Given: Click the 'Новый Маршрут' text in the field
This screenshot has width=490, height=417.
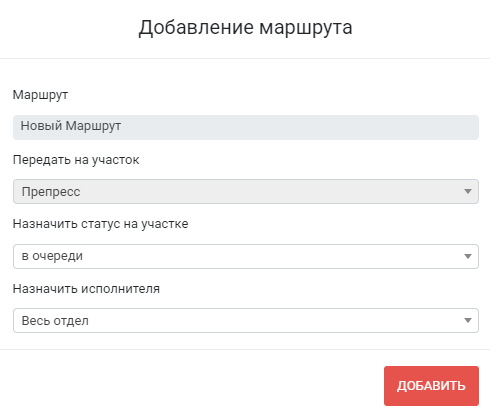Looking at the screenshot, I should 71,126.
